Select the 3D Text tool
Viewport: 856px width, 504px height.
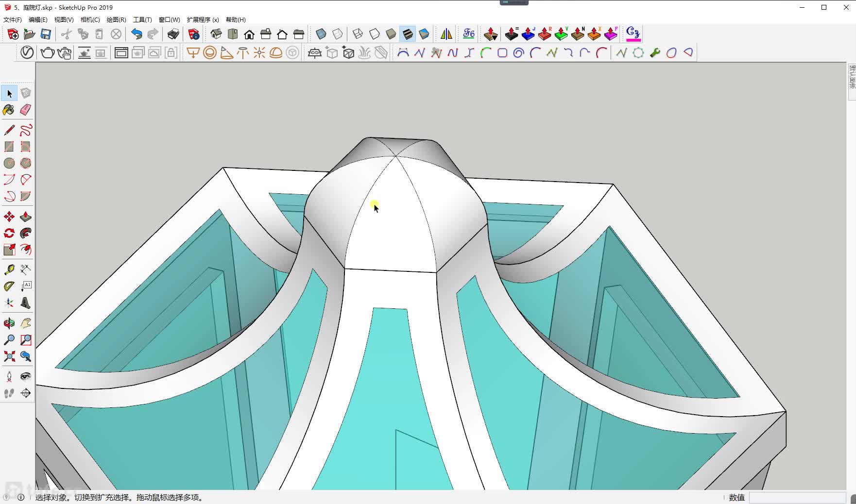[26, 303]
